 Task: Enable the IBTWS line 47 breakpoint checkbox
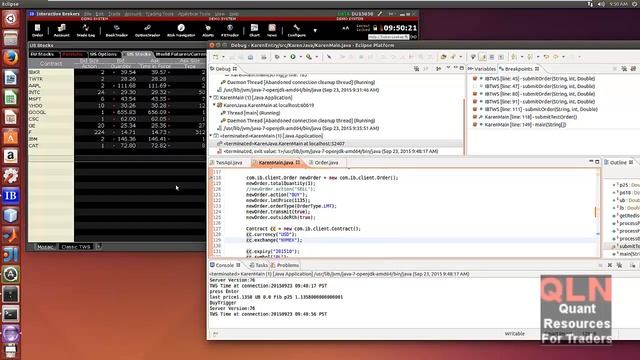coord(475,86)
